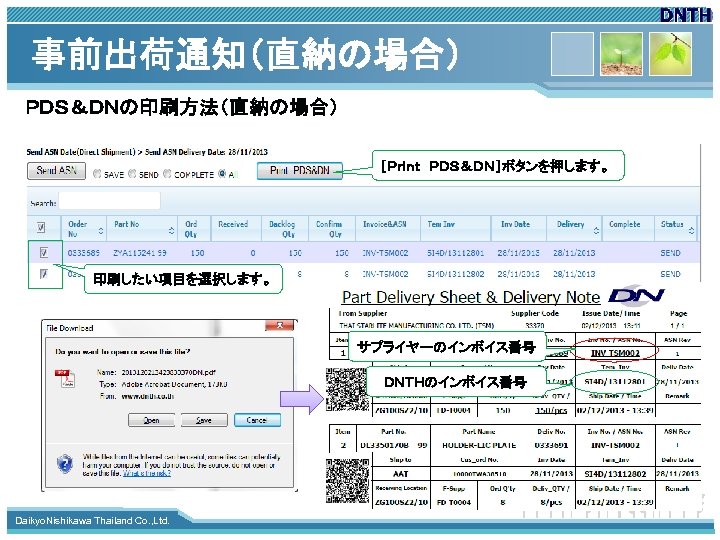This screenshot has height=540, width=720.
Task: Click the first QR code on delivery sheet
Action: [348, 389]
